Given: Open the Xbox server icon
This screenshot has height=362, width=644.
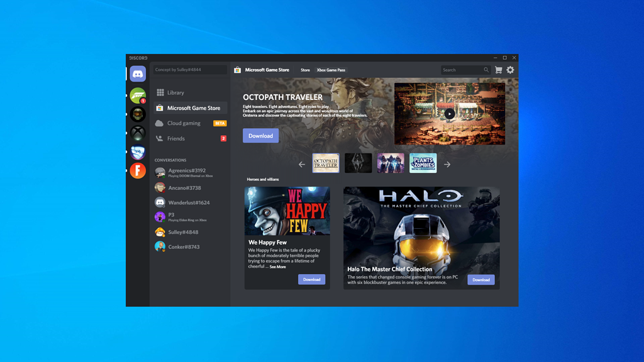Looking at the screenshot, I should (137, 133).
